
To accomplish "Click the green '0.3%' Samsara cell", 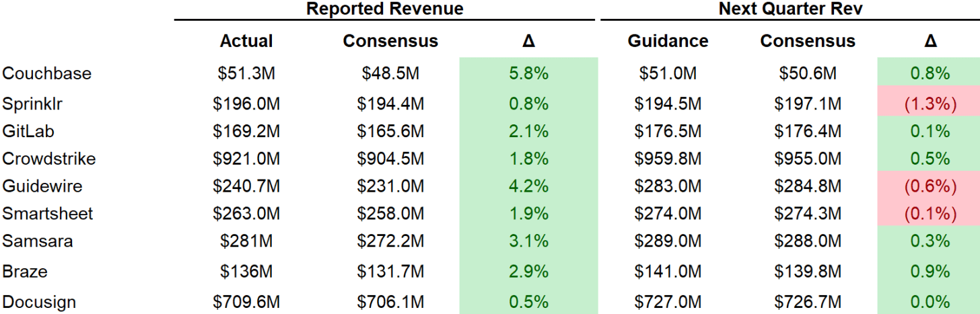I will [x=929, y=241].
